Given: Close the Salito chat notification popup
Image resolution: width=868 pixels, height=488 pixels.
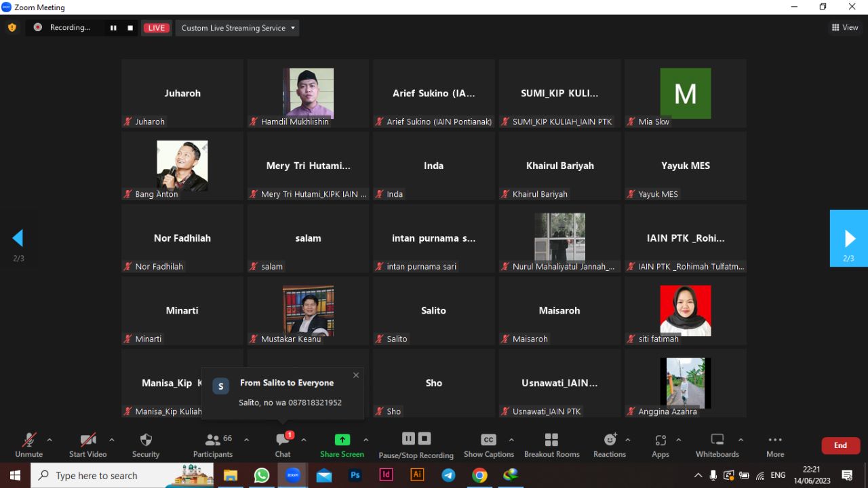Looking at the screenshot, I should tap(356, 375).
